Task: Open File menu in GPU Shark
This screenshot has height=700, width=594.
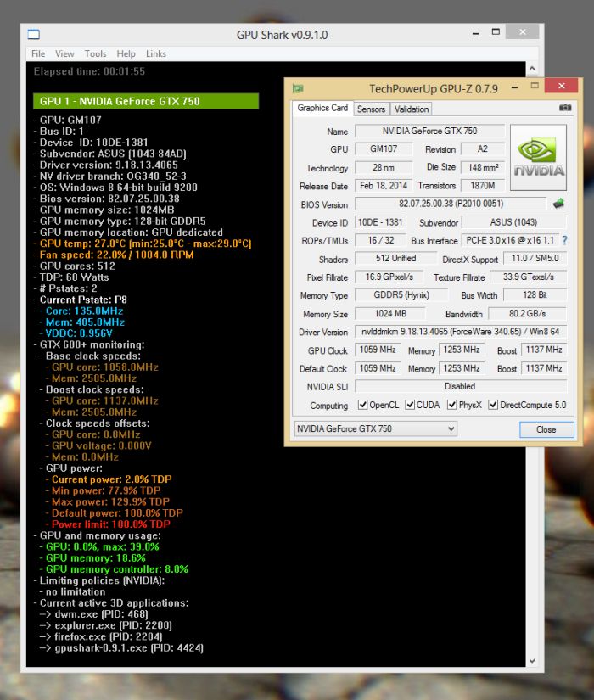Action: point(38,53)
